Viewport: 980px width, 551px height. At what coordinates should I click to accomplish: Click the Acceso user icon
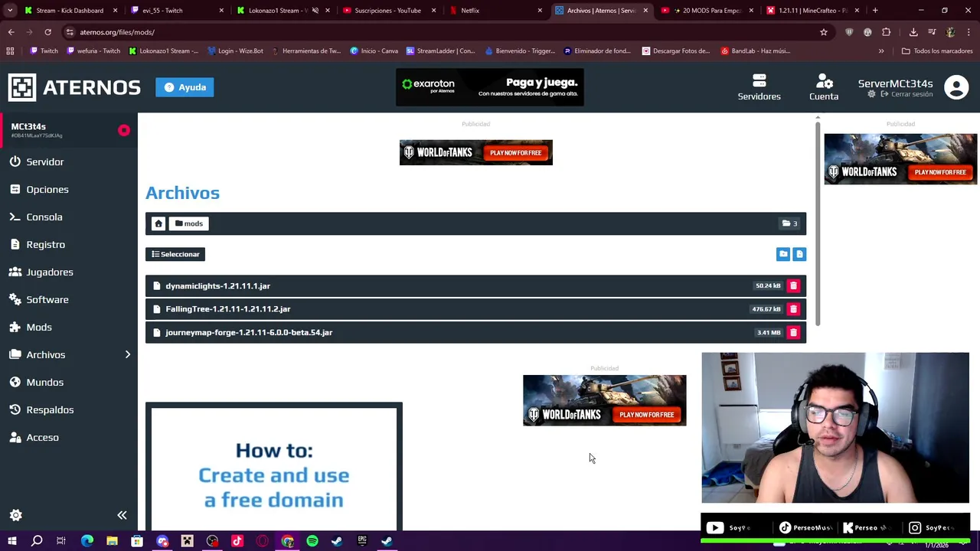click(x=15, y=437)
